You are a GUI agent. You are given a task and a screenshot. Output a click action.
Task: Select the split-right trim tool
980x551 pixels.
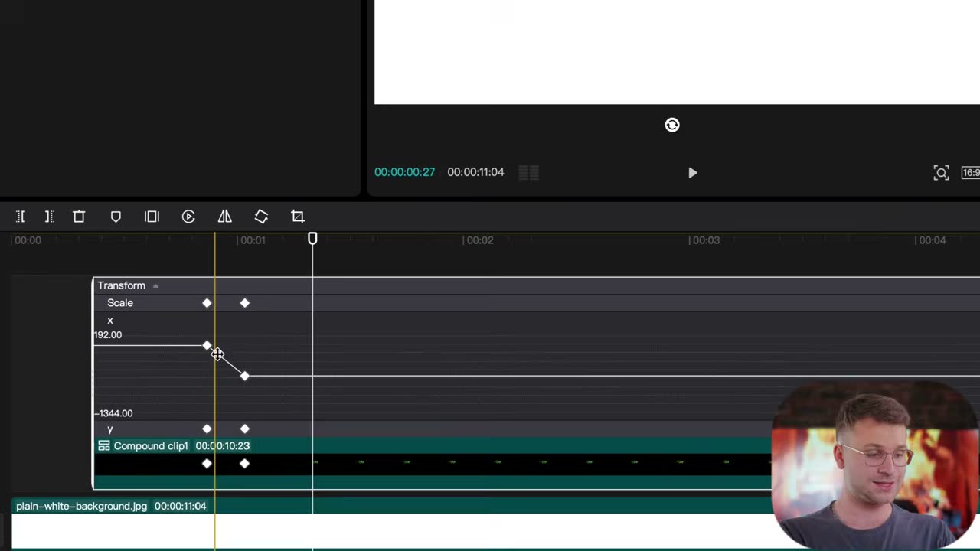point(50,217)
